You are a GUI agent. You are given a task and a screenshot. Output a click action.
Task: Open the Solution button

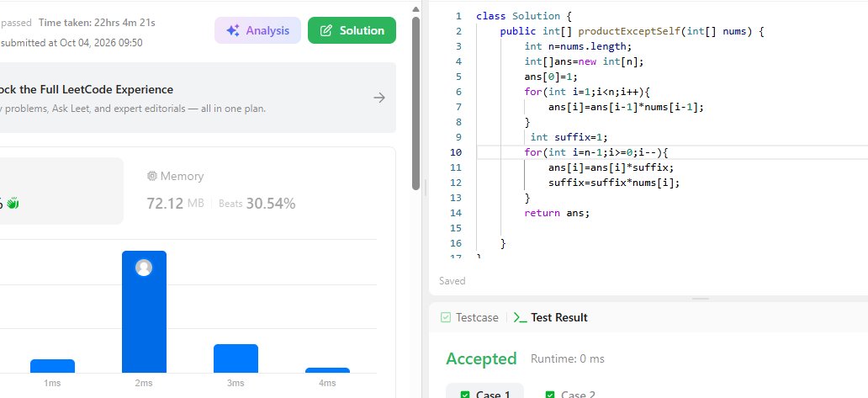(352, 30)
